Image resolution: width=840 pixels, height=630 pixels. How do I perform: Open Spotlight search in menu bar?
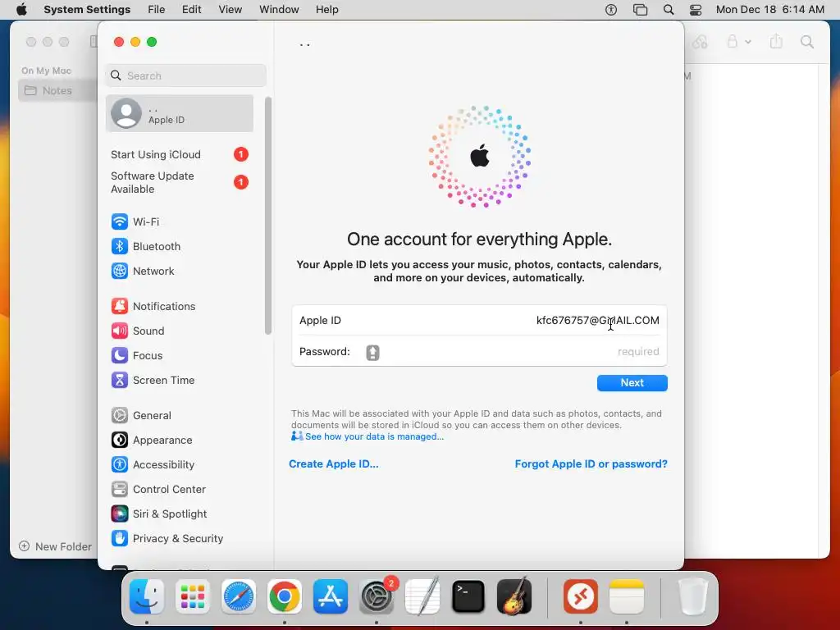pos(669,10)
